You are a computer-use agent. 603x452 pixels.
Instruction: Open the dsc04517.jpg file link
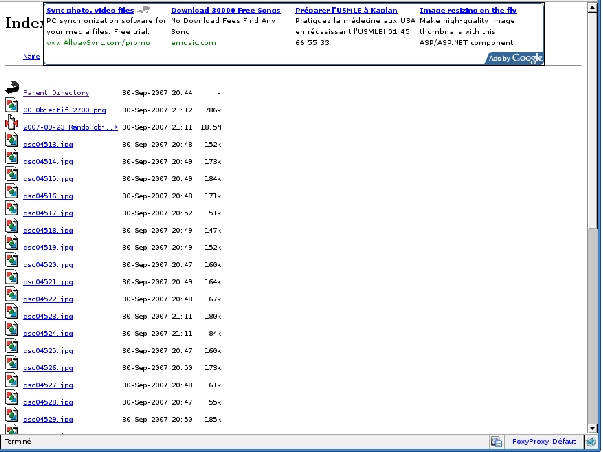tap(48, 213)
